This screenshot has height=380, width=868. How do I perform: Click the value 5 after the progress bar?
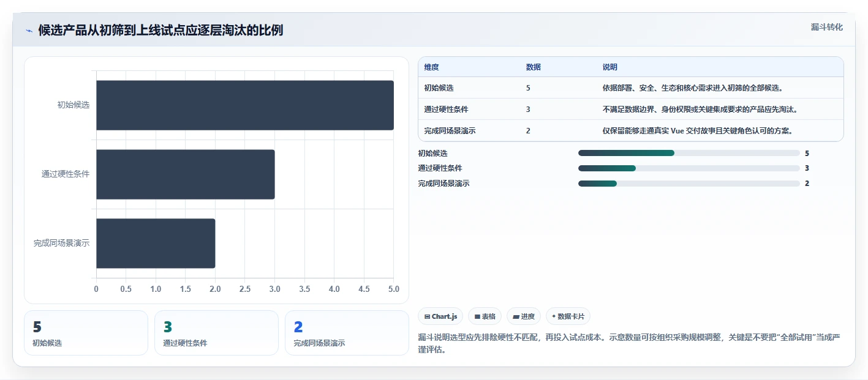807,153
